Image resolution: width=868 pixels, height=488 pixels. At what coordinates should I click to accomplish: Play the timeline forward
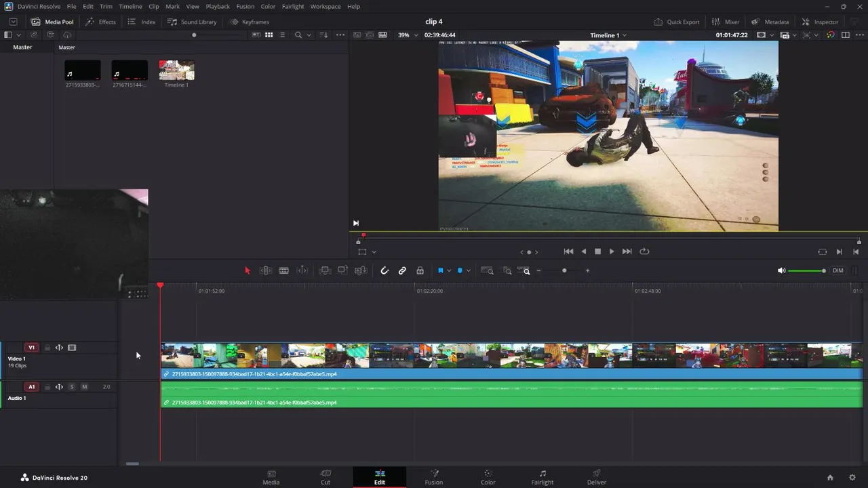pos(612,251)
